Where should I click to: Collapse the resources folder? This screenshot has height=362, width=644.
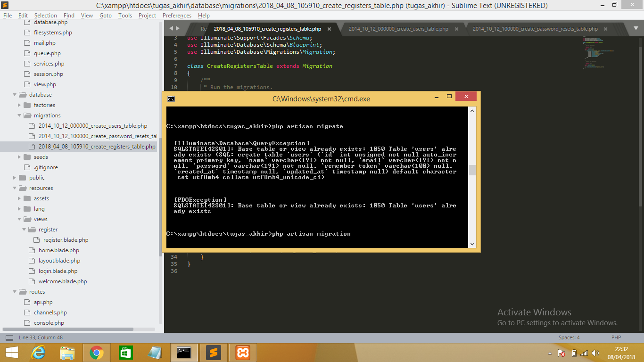pos(15,188)
